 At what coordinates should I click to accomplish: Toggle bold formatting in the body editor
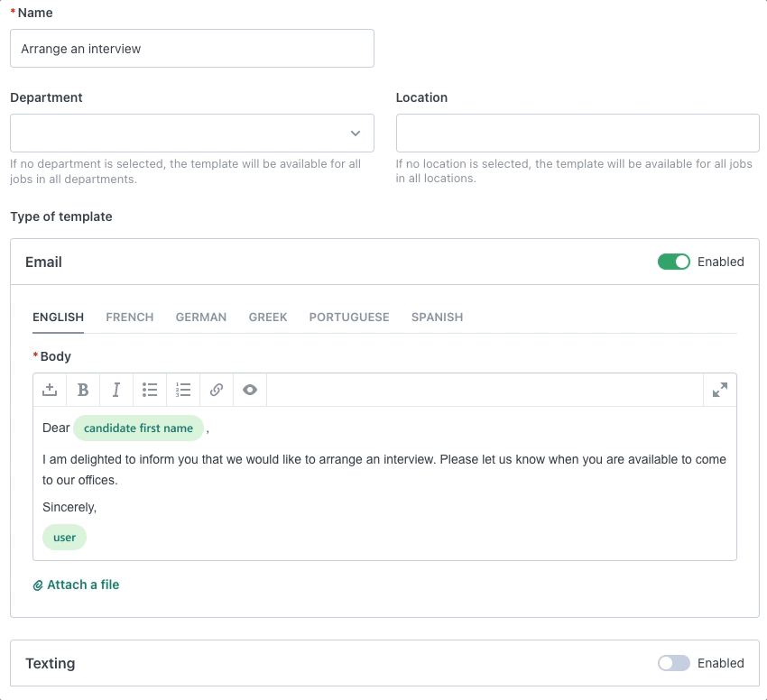tap(83, 390)
